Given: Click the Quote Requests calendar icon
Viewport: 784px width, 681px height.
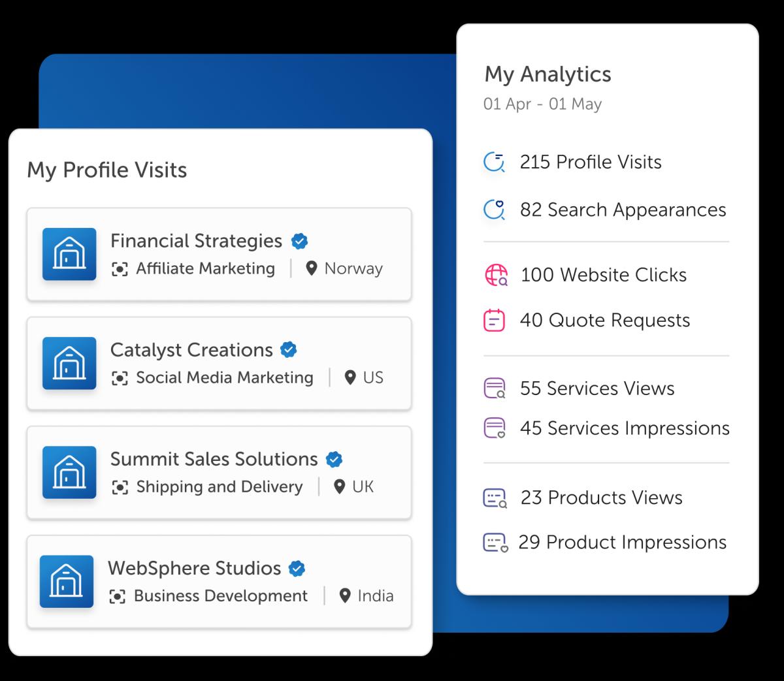Looking at the screenshot, I should (x=495, y=320).
